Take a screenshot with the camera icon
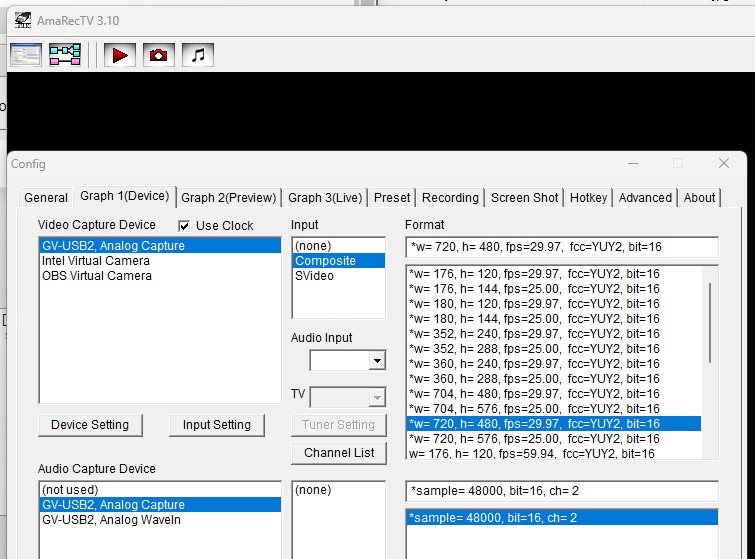 [159, 55]
